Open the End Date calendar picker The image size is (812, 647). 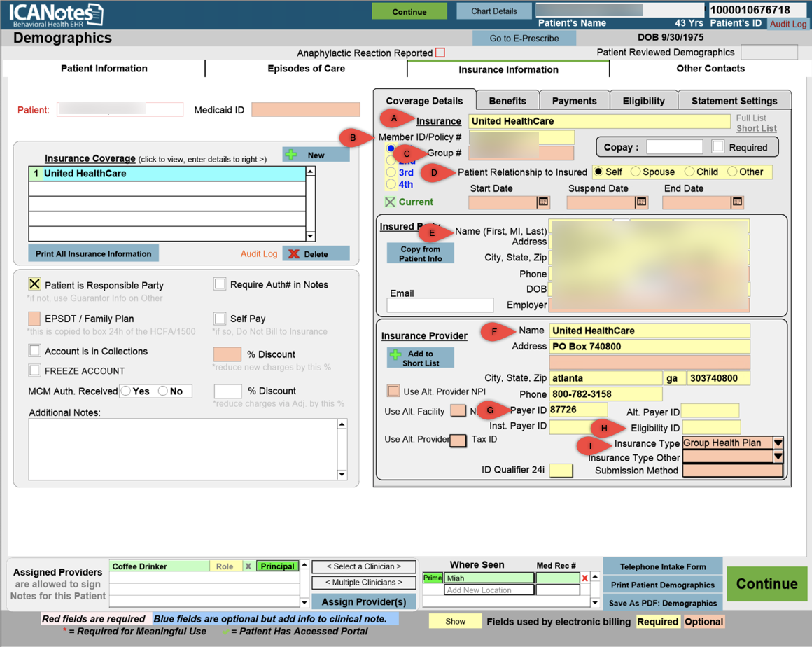pyautogui.click(x=736, y=202)
